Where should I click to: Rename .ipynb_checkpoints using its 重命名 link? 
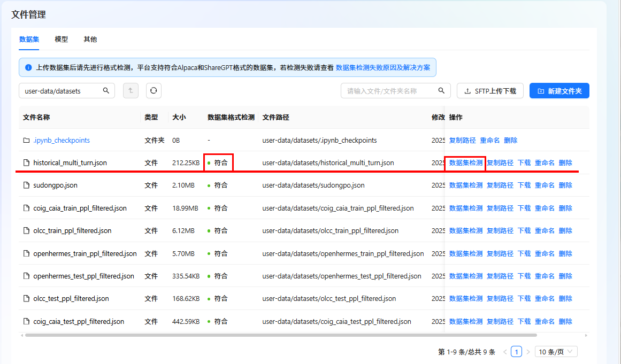click(490, 140)
